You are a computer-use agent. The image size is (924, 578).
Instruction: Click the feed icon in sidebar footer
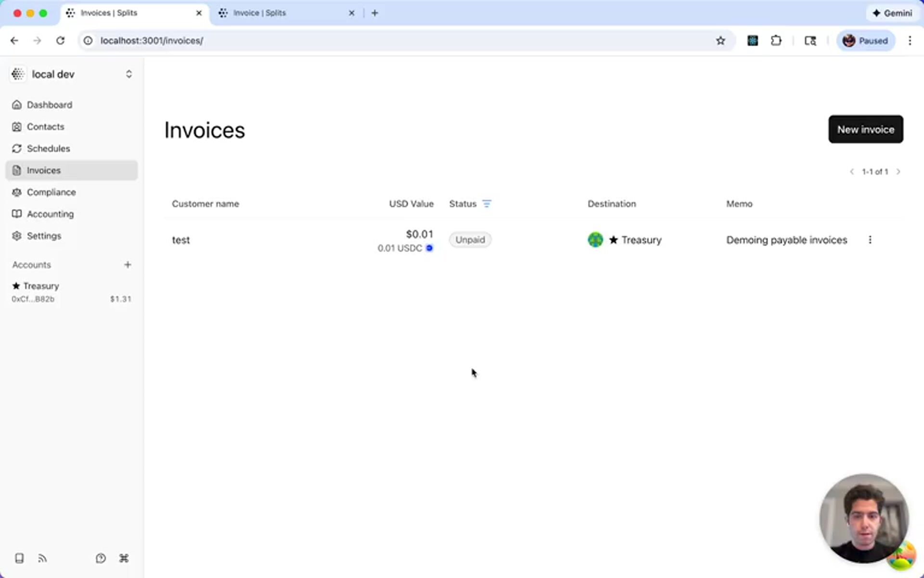tap(42, 558)
